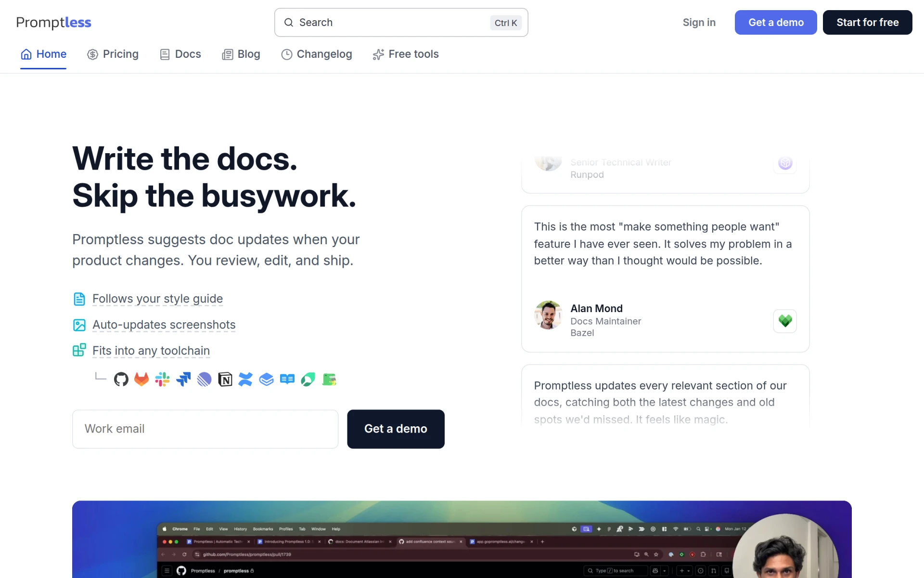This screenshot has height=578, width=924.
Task: Go to the Changelog page
Action: 317,54
